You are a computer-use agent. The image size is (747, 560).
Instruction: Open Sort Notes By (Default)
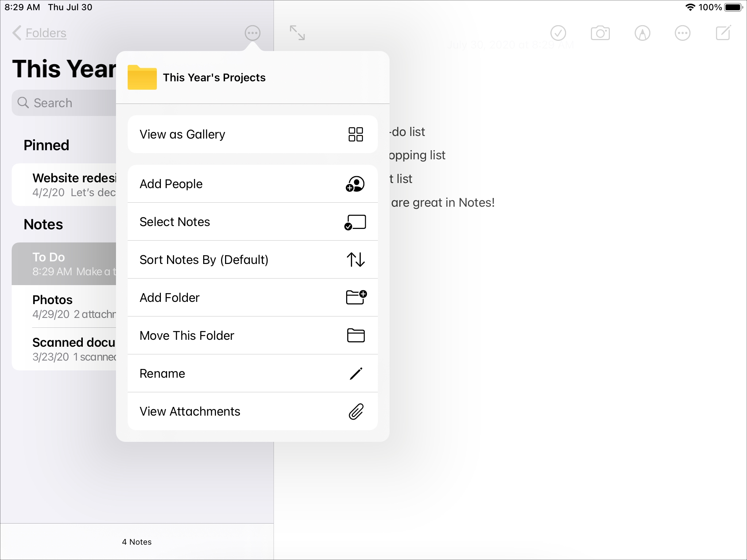[252, 260]
